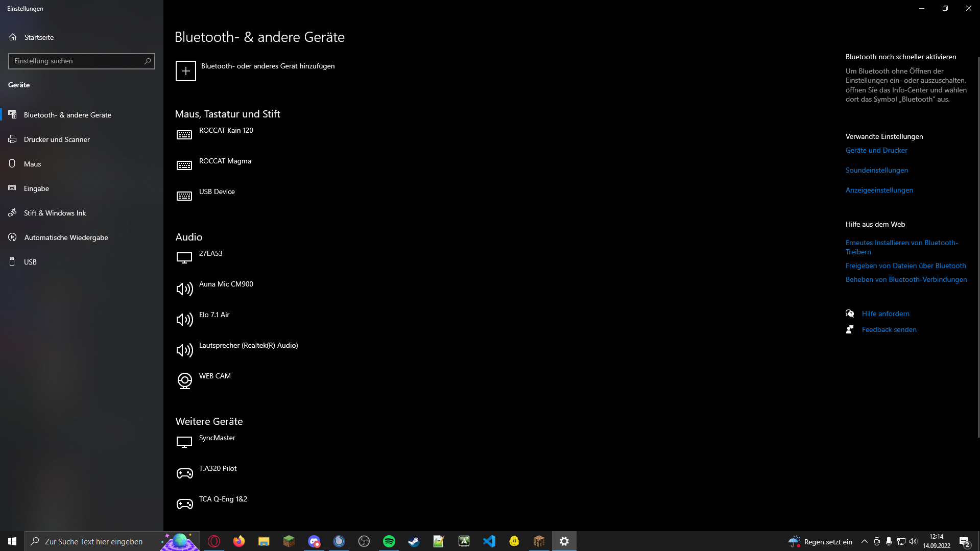
Task: Open Automatische Wiedergabe section
Action: (82, 237)
